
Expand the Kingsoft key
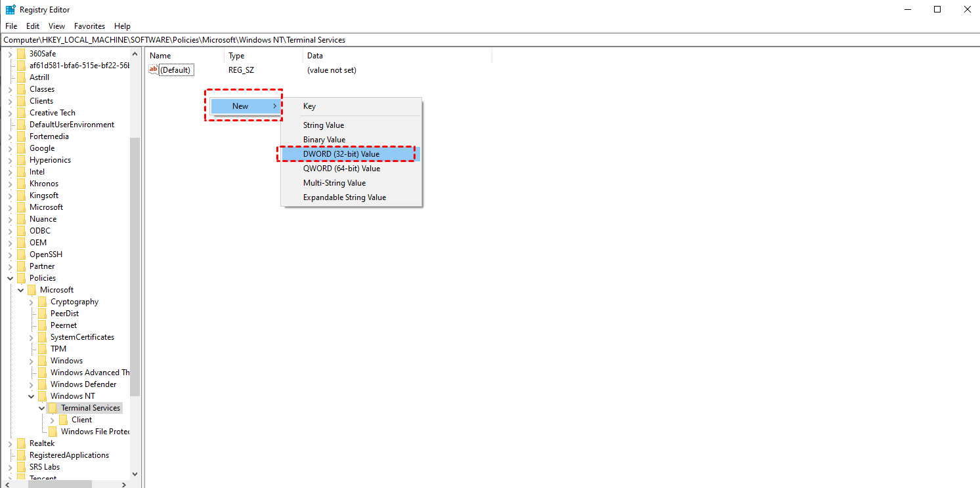[x=10, y=195]
